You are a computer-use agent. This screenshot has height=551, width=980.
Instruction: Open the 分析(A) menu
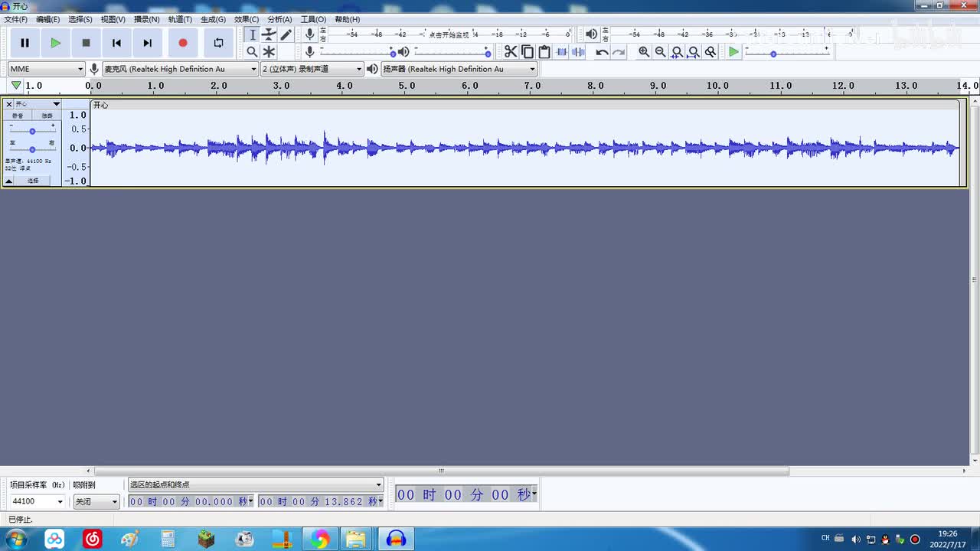pos(279,19)
